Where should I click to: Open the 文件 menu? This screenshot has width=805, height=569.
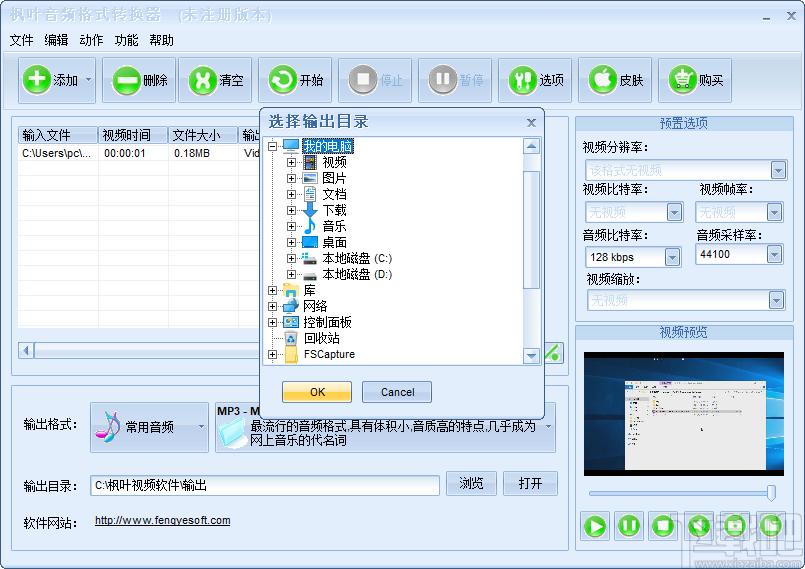pyautogui.click(x=21, y=40)
